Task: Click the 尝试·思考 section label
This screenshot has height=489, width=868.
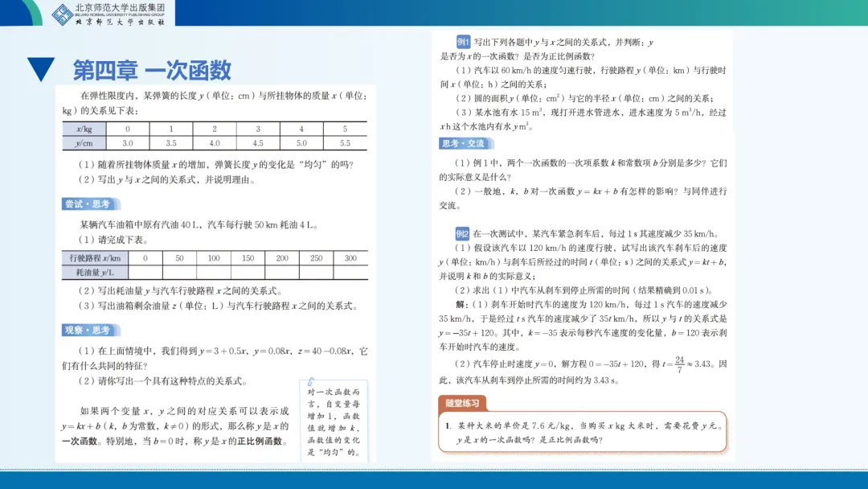Action: (x=90, y=203)
